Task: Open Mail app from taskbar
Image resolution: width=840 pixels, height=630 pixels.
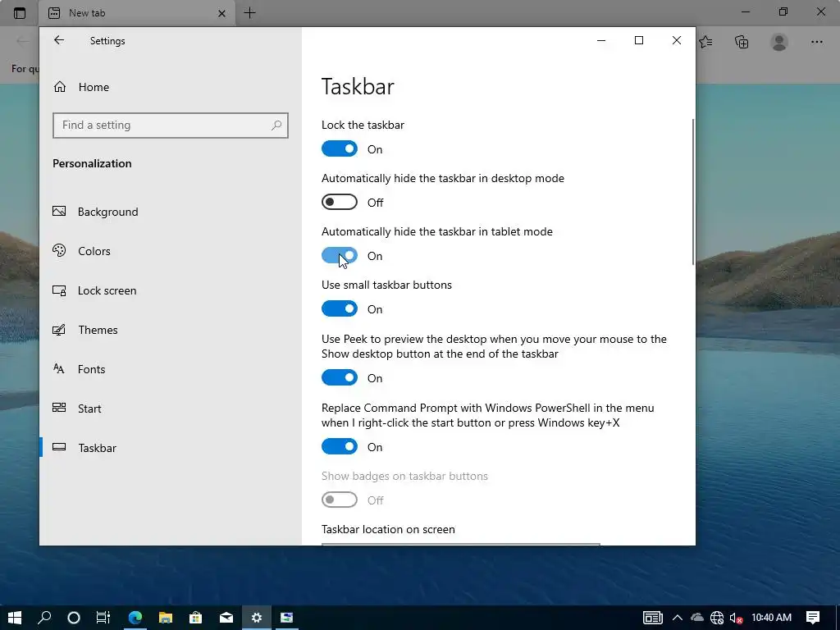Action: pos(226,618)
